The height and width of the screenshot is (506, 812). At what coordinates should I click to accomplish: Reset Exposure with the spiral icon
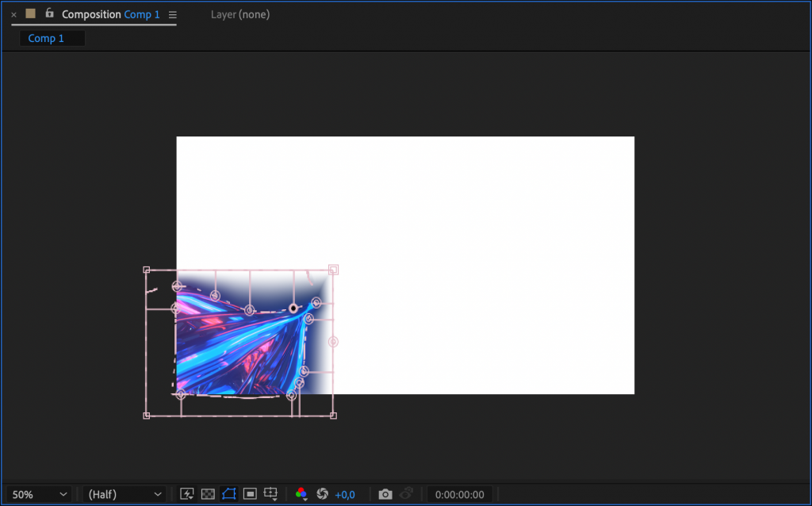pos(321,493)
